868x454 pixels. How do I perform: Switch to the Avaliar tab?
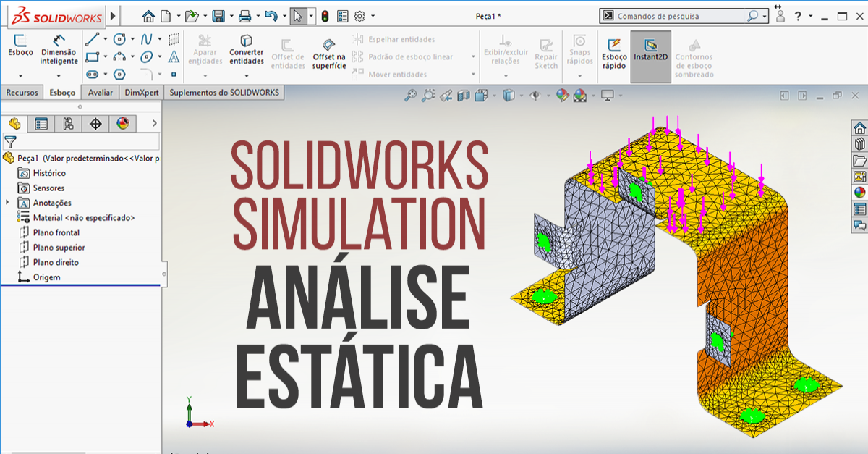pyautogui.click(x=99, y=93)
